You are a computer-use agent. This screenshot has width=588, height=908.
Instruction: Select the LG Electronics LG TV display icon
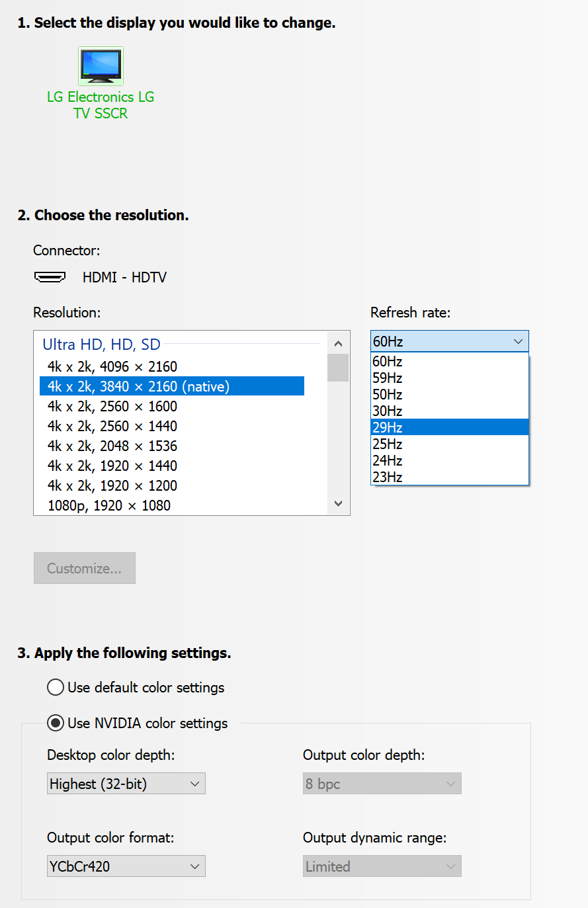pos(101,66)
